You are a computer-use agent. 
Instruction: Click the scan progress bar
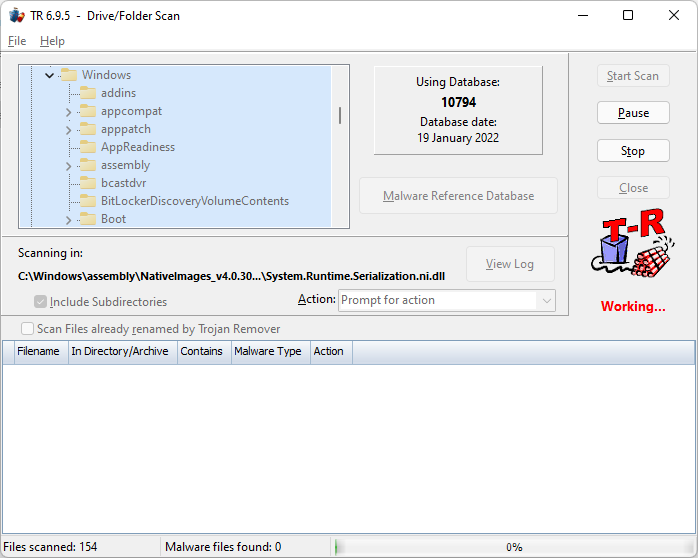[514, 547]
